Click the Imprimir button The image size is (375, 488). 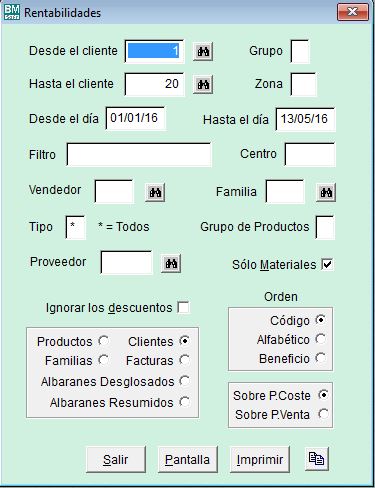coord(260,460)
